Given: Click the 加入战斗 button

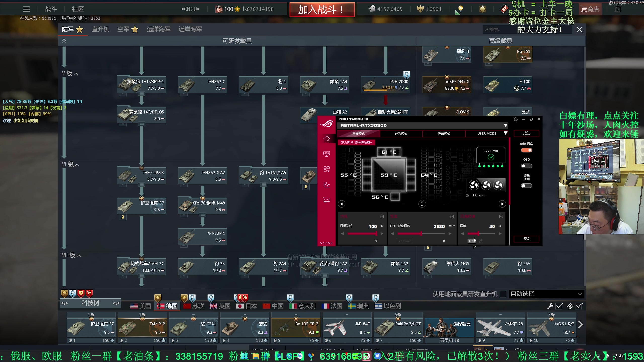Looking at the screenshot, I should click(x=322, y=10).
